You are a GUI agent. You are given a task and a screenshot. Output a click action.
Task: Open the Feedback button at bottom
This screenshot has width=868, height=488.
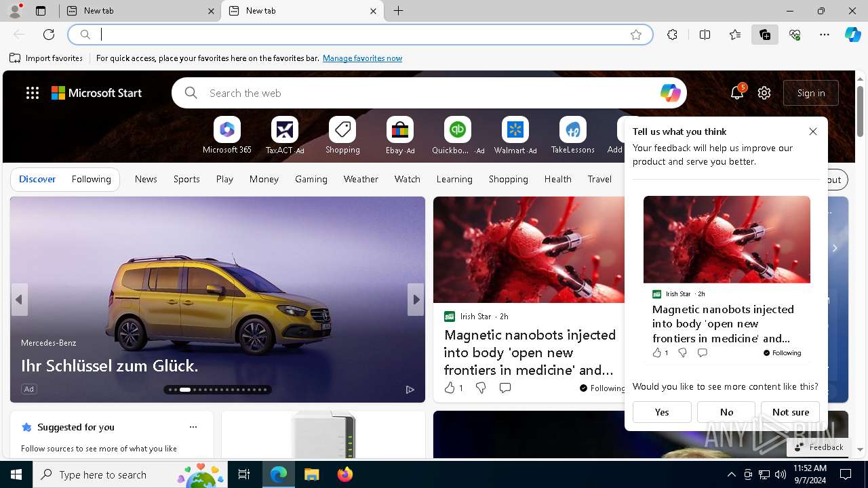(x=818, y=447)
